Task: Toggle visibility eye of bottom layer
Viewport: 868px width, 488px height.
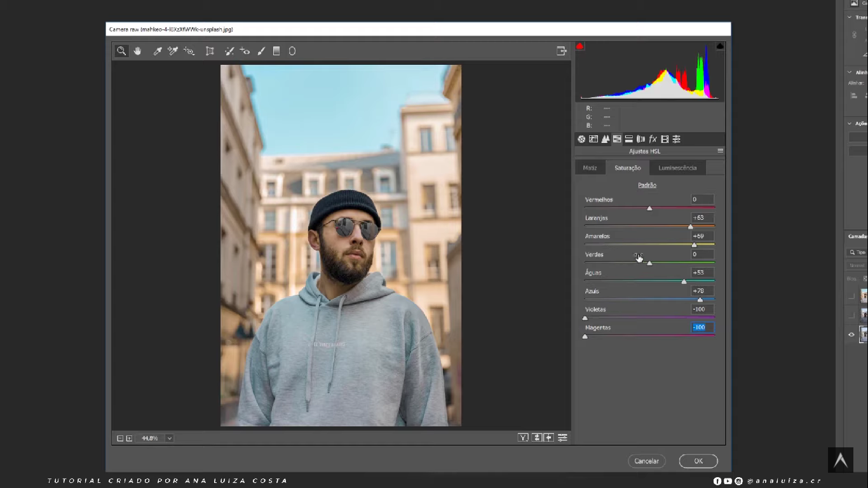Action: coord(851,334)
